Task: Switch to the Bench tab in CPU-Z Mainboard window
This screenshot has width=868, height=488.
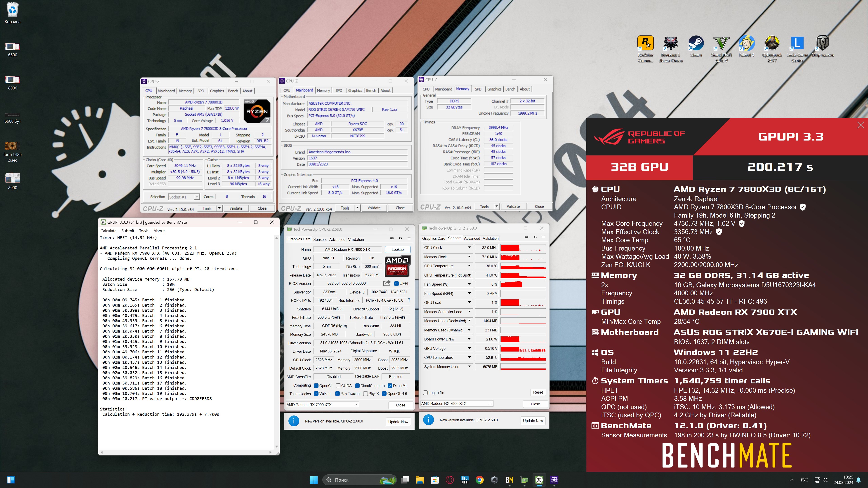Action: [371, 91]
